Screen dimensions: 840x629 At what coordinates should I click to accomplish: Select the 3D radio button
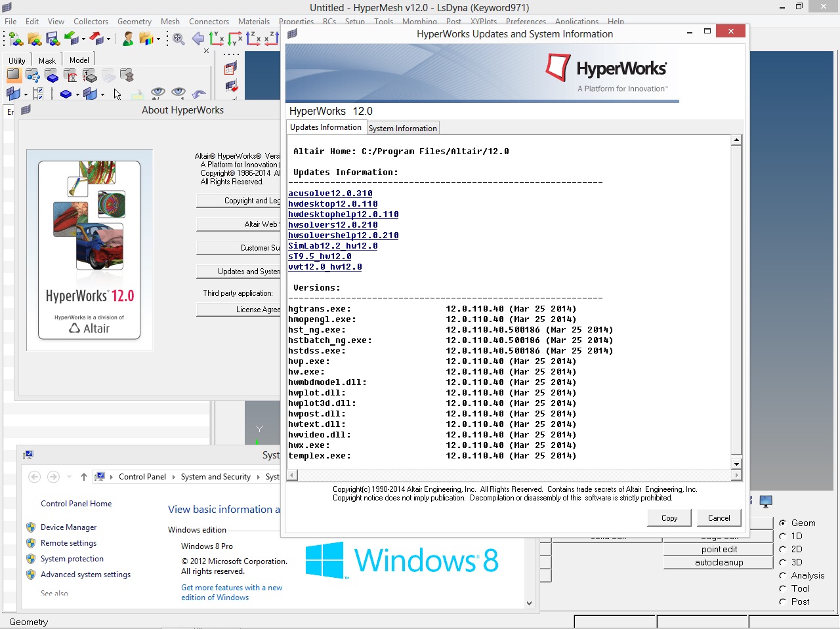(783, 562)
